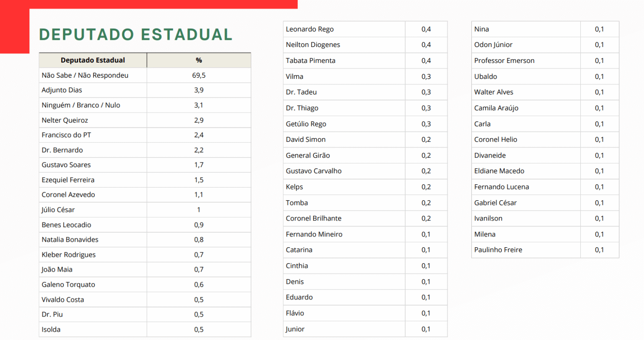Viewport: 644px width, 340px height.
Task: Select the 'Adjunto Dias' name cell
Action: pyautogui.click(x=62, y=90)
